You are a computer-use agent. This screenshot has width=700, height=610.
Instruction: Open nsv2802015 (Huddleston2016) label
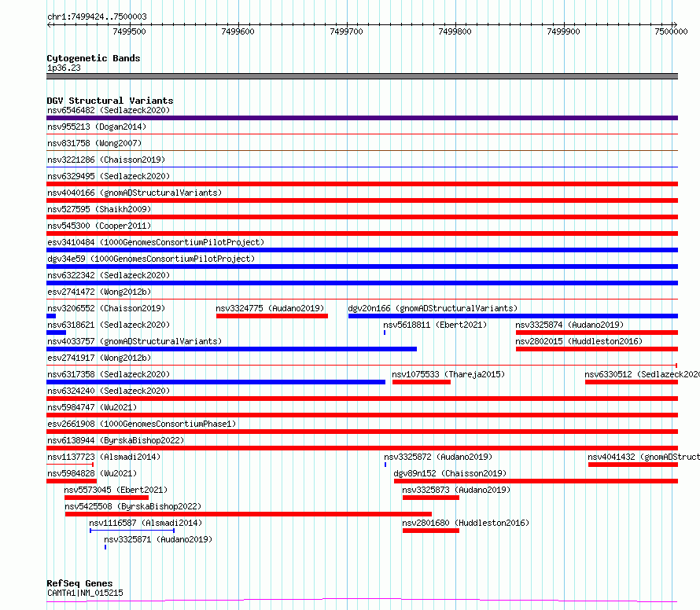click(579, 341)
